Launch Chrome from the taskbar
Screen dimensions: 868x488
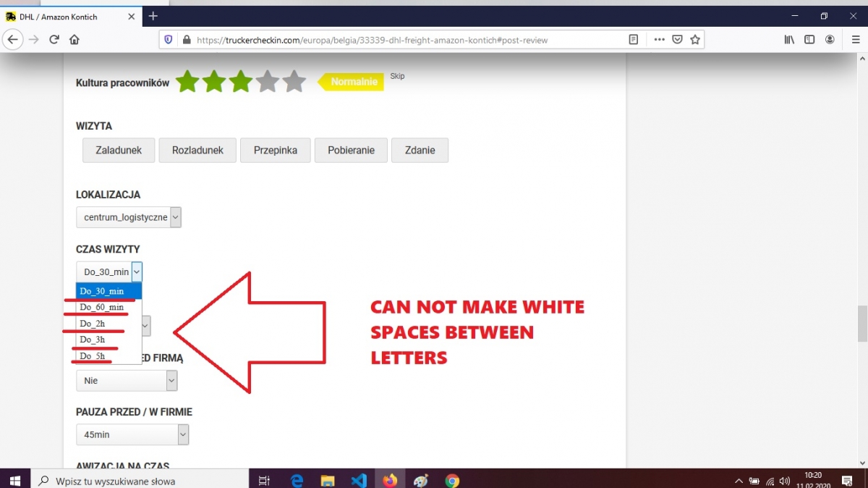point(452,480)
